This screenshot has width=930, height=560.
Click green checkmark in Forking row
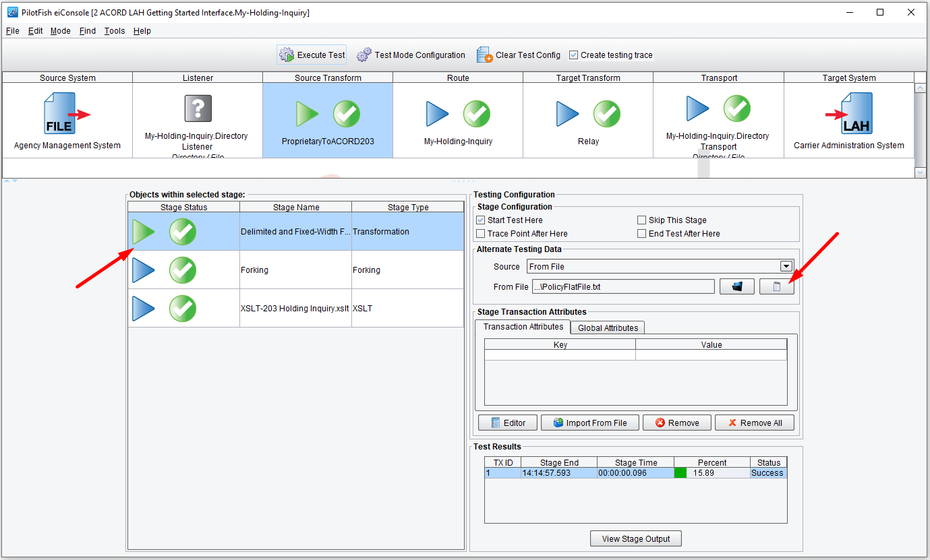(x=183, y=270)
